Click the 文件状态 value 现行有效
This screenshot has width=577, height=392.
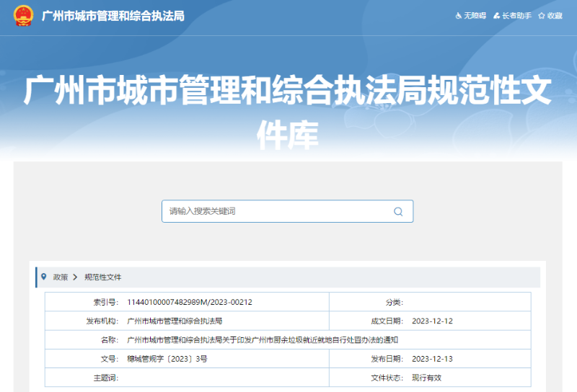click(428, 378)
